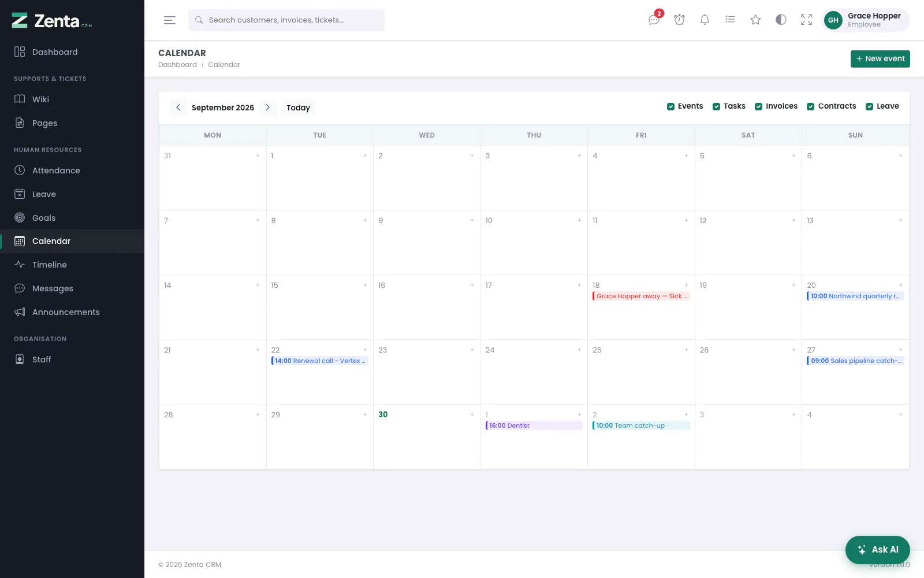The height and width of the screenshot is (578, 924).
Task: Open the Ask AI assistant
Action: [878, 550]
